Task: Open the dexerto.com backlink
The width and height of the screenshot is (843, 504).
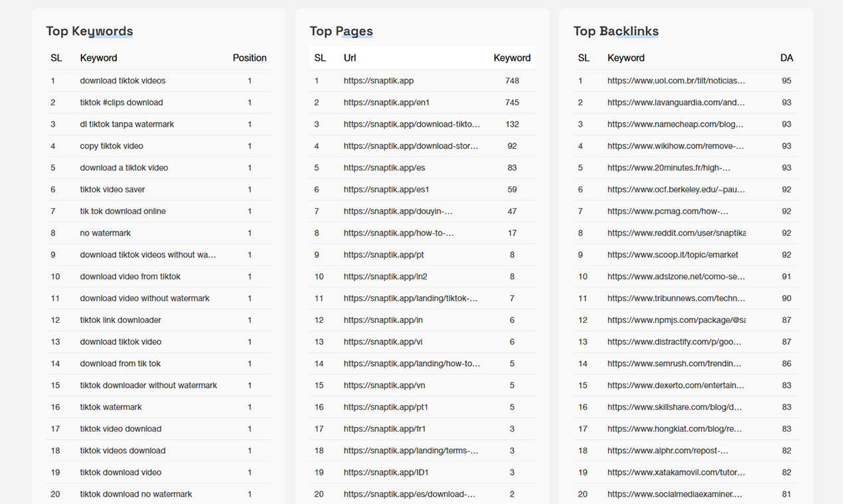Action: [x=676, y=385]
